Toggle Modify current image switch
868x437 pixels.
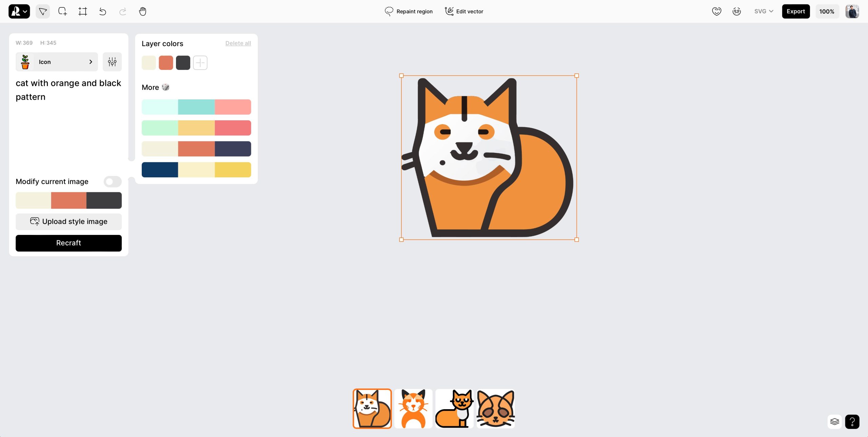[113, 182]
